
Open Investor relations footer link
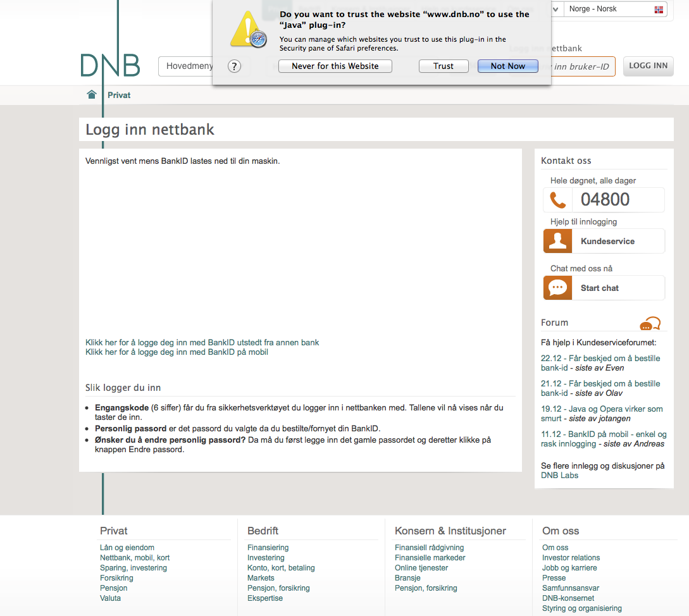pos(571,558)
